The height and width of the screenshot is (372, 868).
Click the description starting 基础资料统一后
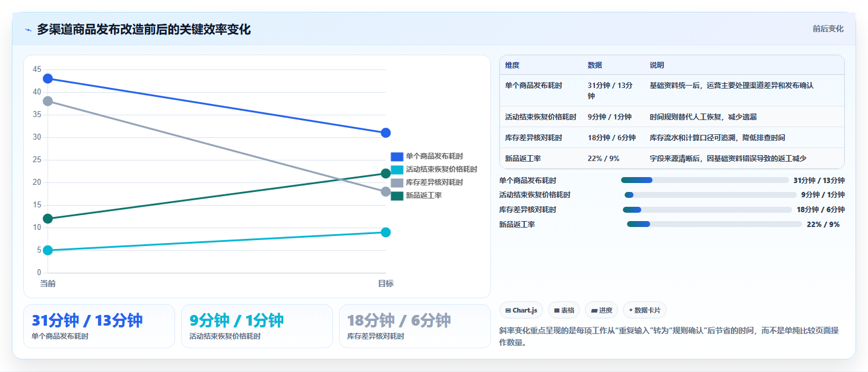click(x=731, y=86)
